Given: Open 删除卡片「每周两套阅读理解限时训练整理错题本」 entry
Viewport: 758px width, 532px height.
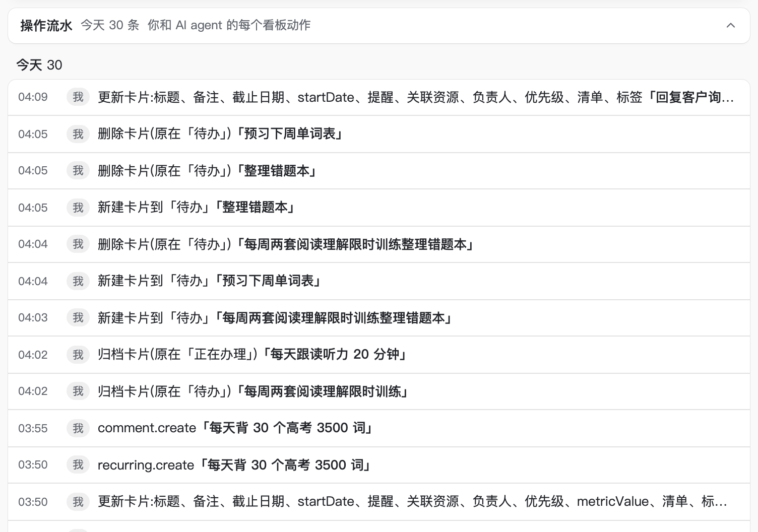Looking at the screenshot, I should pos(379,244).
